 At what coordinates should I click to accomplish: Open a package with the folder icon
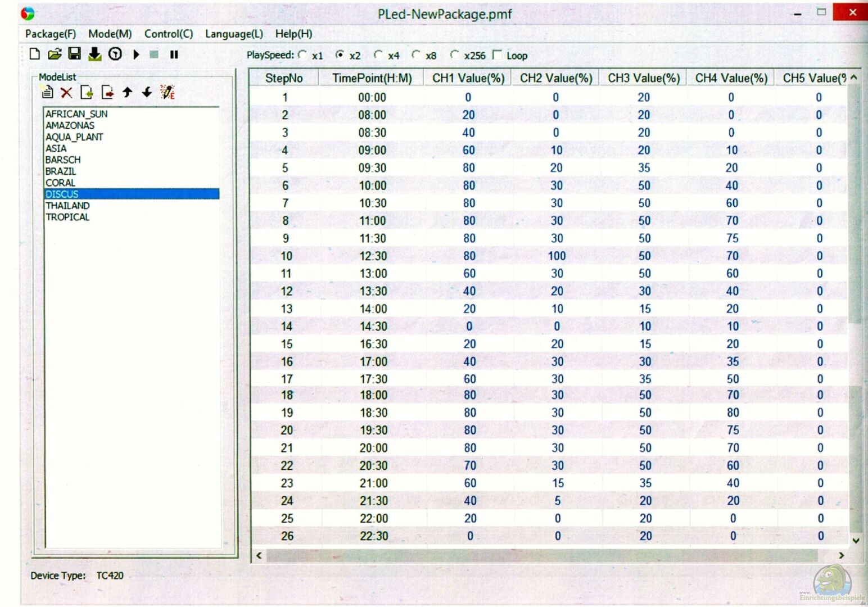click(55, 54)
